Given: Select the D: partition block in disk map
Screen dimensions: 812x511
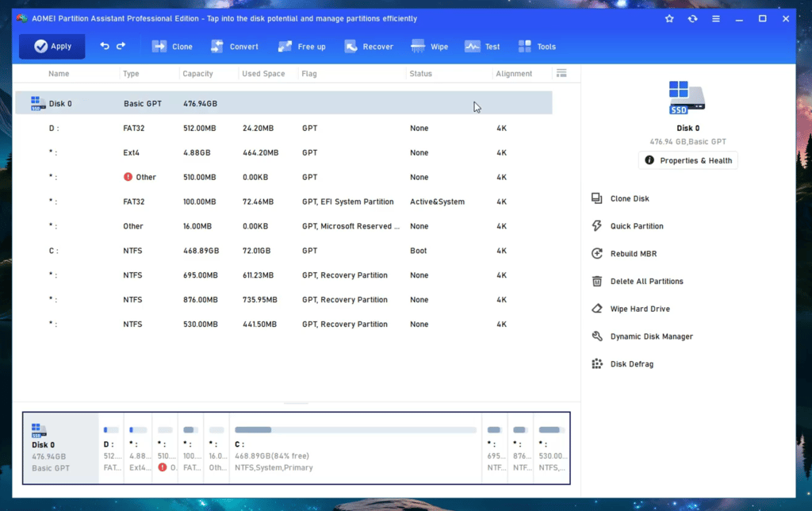Looking at the screenshot, I should coord(111,448).
